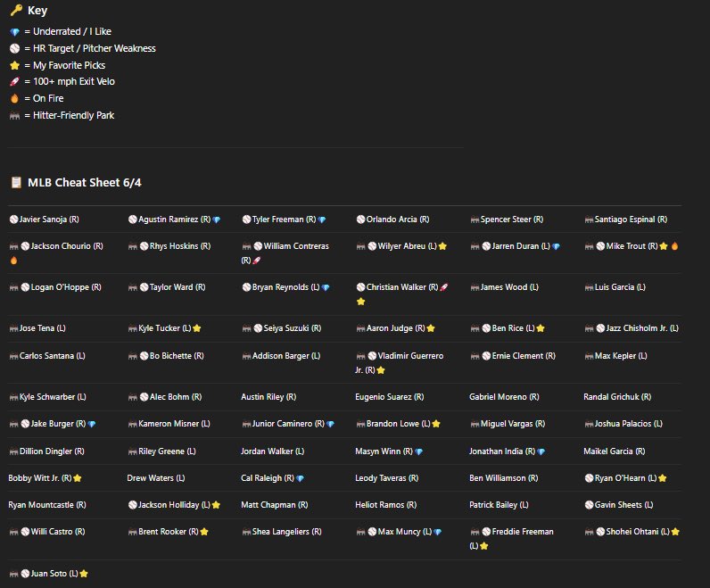710x588 pixels.
Task: Click the rocket icon after William Contreras (R)
Action: point(256,261)
